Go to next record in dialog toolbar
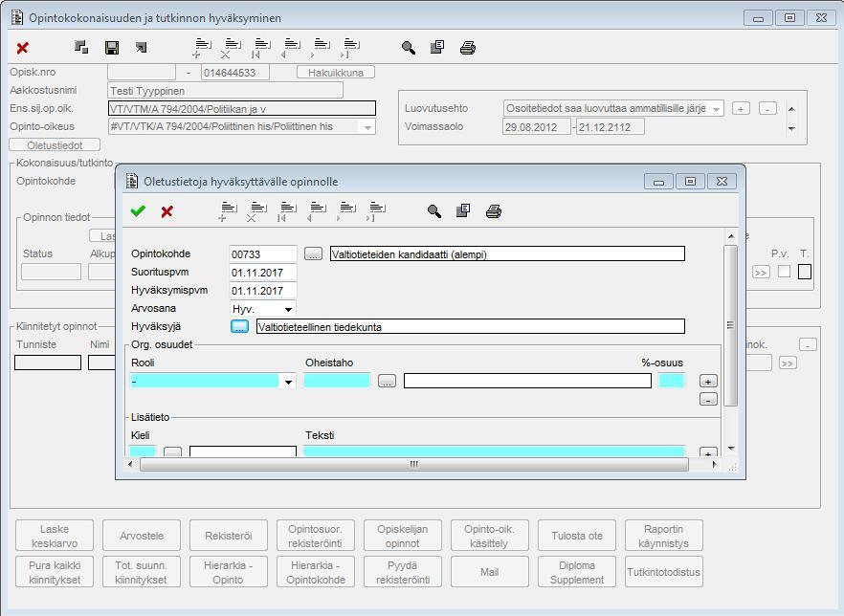The height and width of the screenshot is (616, 844). coord(346,211)
